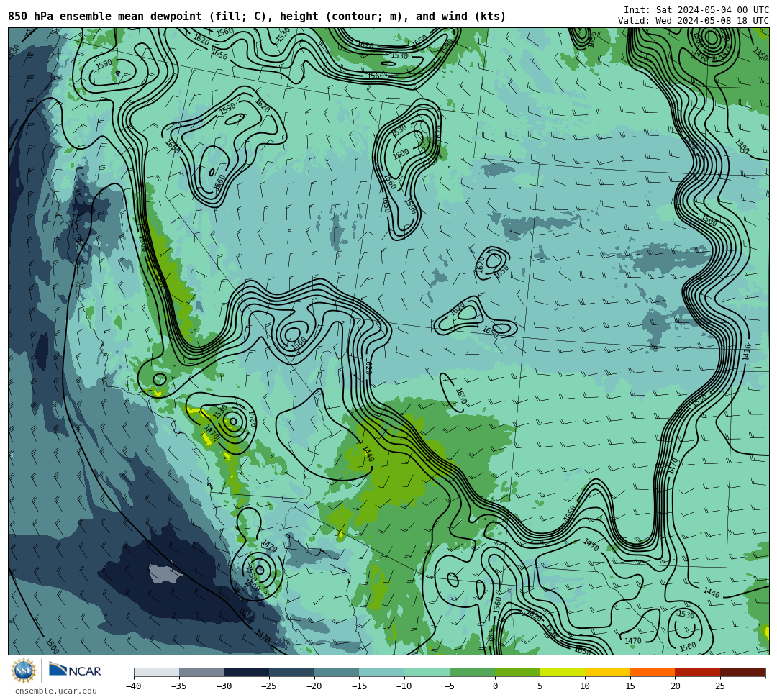The height and width of the screenshot is (700, 777).
Task: Click the negative 15 colorbar tick label
Action: [x=359, y=686]
